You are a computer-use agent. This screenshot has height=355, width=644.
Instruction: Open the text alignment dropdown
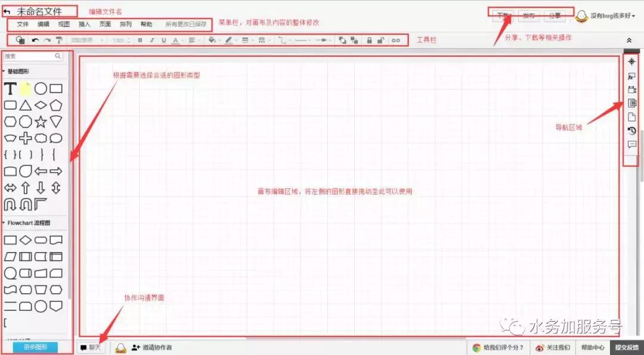[192, 40]
